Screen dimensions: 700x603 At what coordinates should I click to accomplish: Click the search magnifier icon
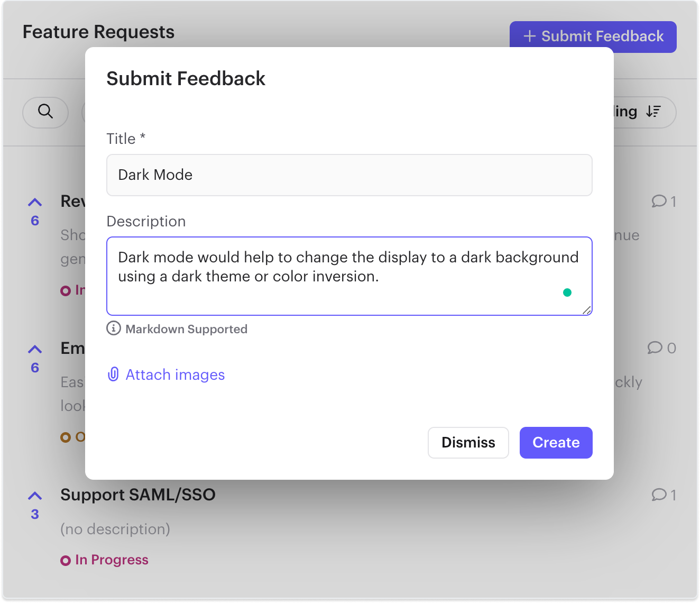pos(45,112)
